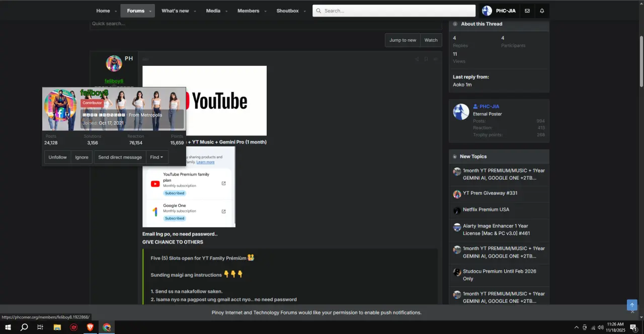Viewport: 644px width, 334px height.
Task: Bookmark the post with the bookmark icon
Action: pos(426,59)
